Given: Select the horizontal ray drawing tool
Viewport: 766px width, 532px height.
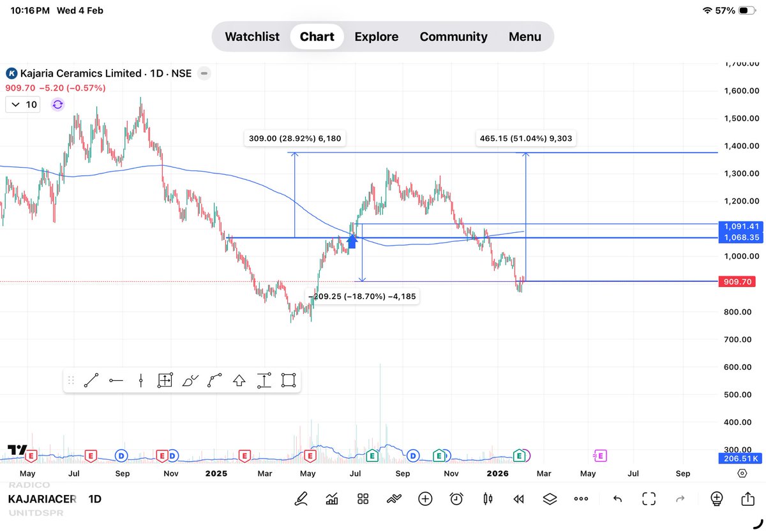Looking at the screenshot, I should [116, 381].
